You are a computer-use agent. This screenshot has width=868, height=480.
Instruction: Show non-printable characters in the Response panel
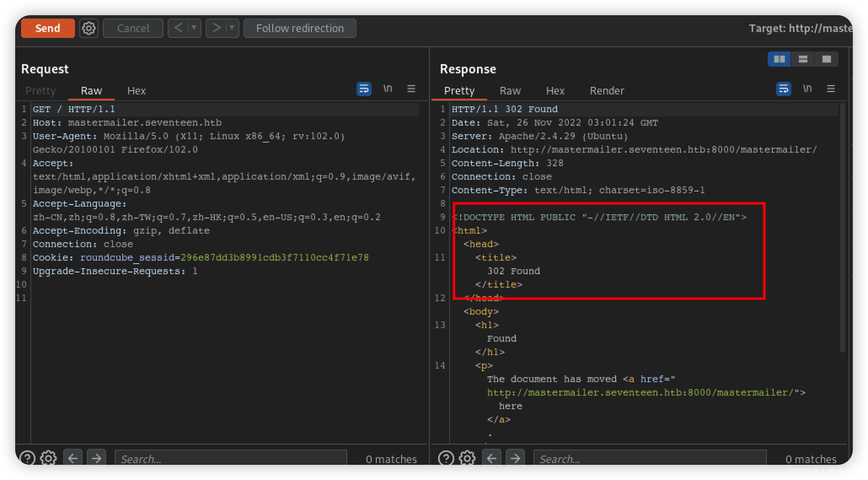807,89
